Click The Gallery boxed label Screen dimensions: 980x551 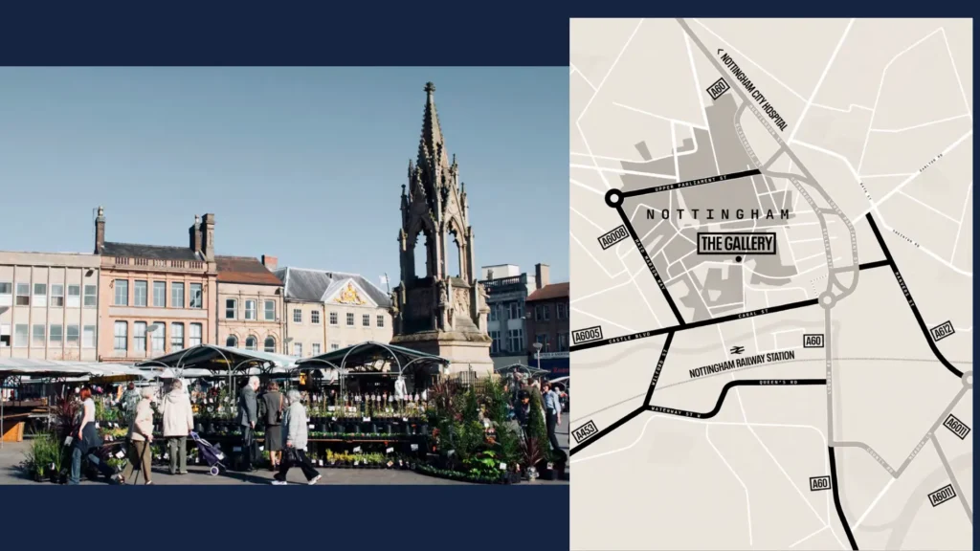pyautogui.click(x=736, y=243)
